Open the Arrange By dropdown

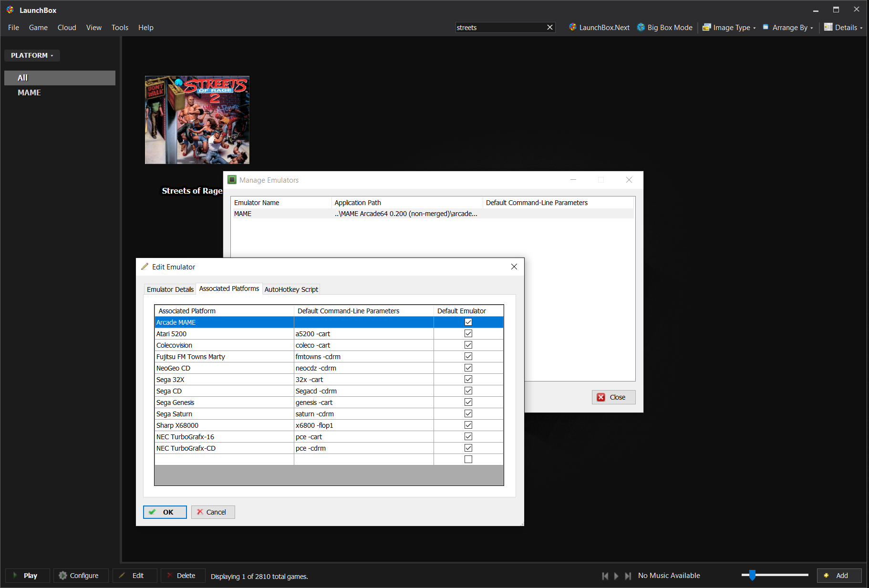coord(787,28)
